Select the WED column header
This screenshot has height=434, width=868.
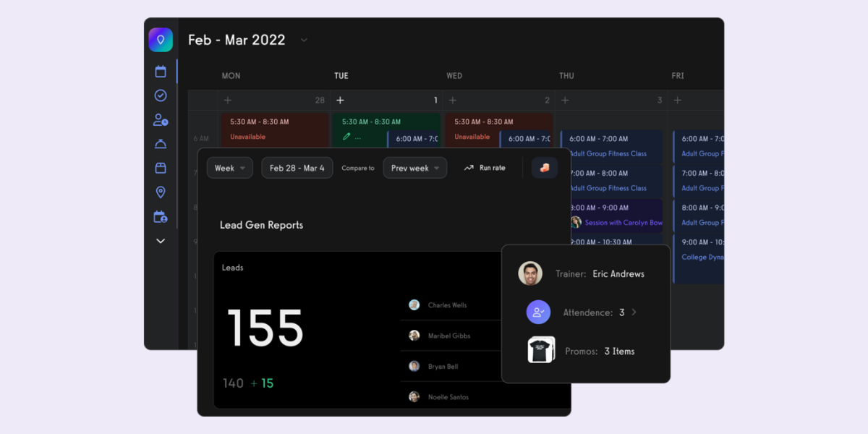[x=454, y=76]
